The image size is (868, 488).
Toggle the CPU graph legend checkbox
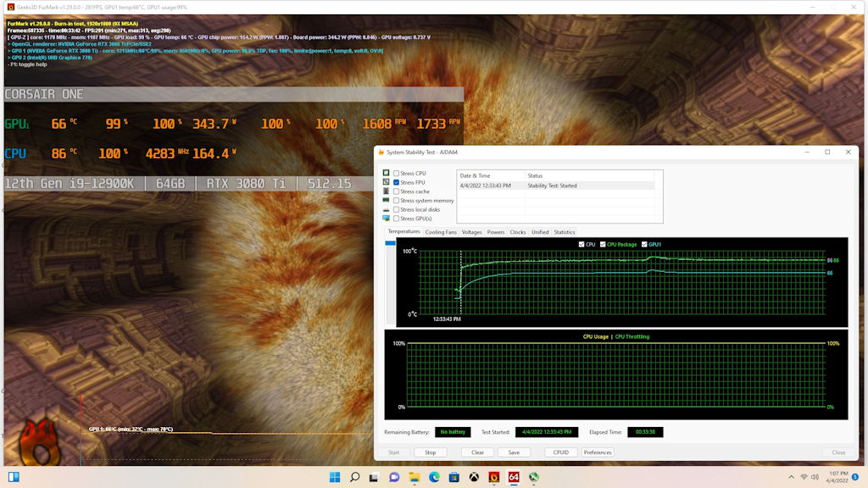tap(581, 244)
